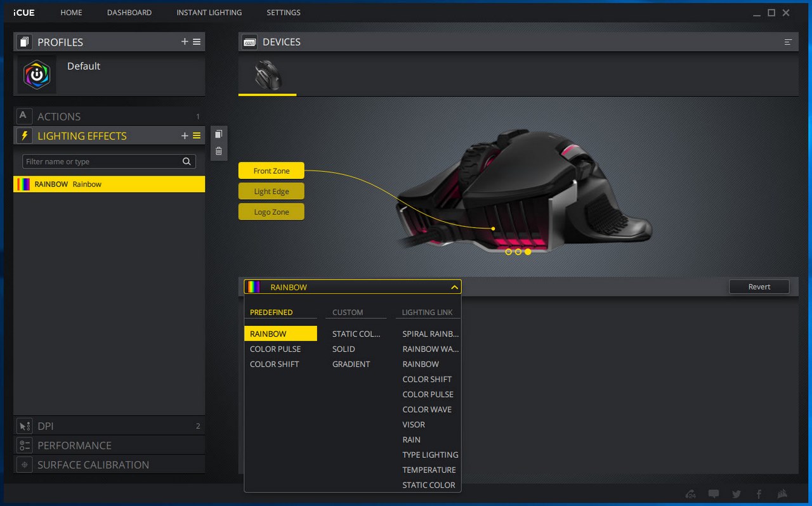This screenshot has height=506, width=812.
Task: Open the DASHBOARD tab
Action: 129,13
